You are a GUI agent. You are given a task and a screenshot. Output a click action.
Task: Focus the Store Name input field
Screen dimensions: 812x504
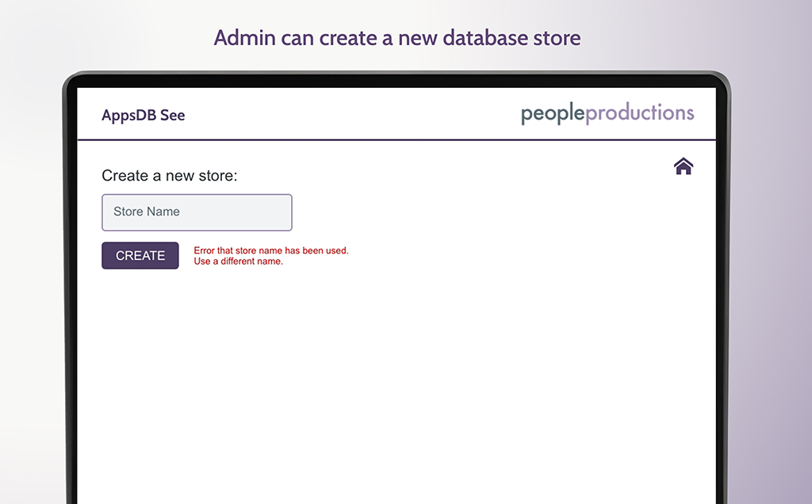[x=197, y=212]
